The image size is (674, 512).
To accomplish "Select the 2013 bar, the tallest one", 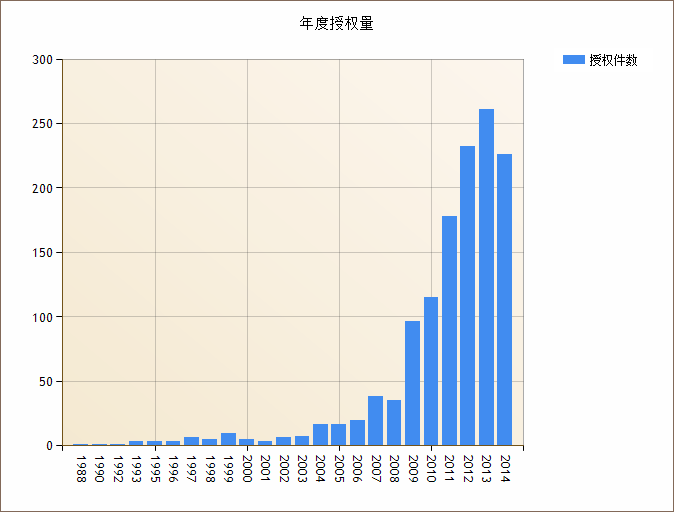I will (486, 277).
